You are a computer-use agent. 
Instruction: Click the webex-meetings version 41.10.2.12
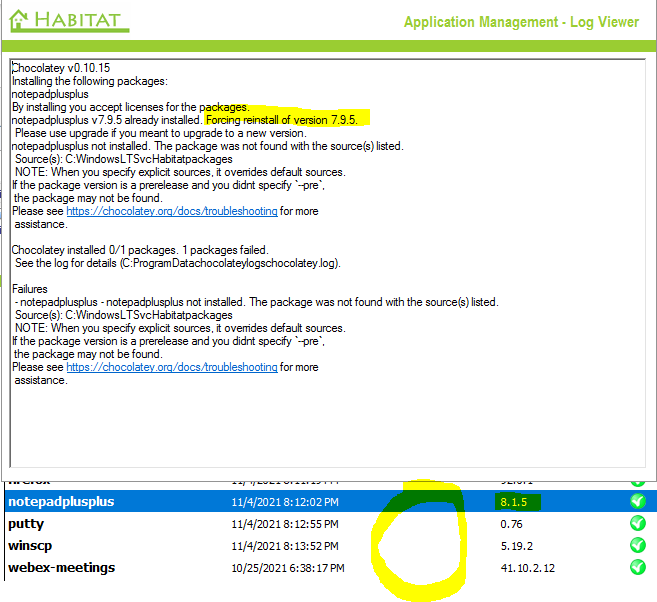coord(526,567)
